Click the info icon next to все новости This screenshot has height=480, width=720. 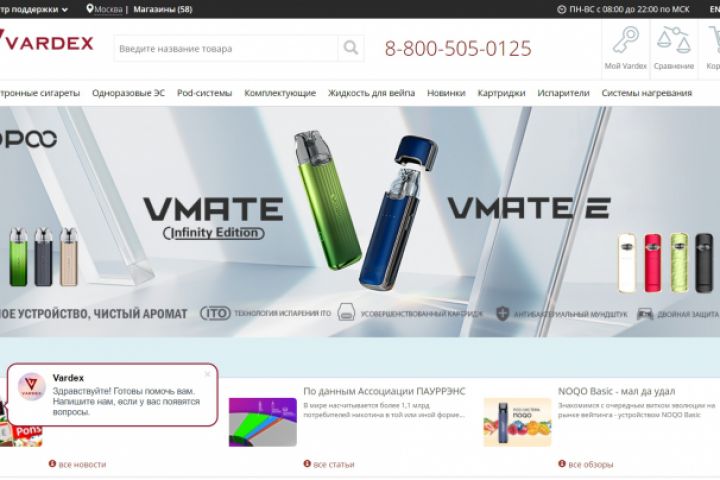(x=52, y=463)
